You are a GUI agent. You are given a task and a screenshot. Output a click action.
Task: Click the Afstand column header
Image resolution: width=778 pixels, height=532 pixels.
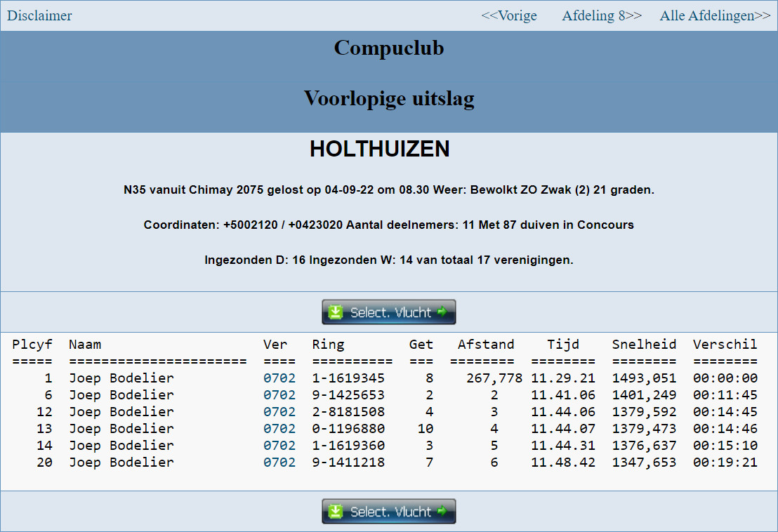pos(486,345)
